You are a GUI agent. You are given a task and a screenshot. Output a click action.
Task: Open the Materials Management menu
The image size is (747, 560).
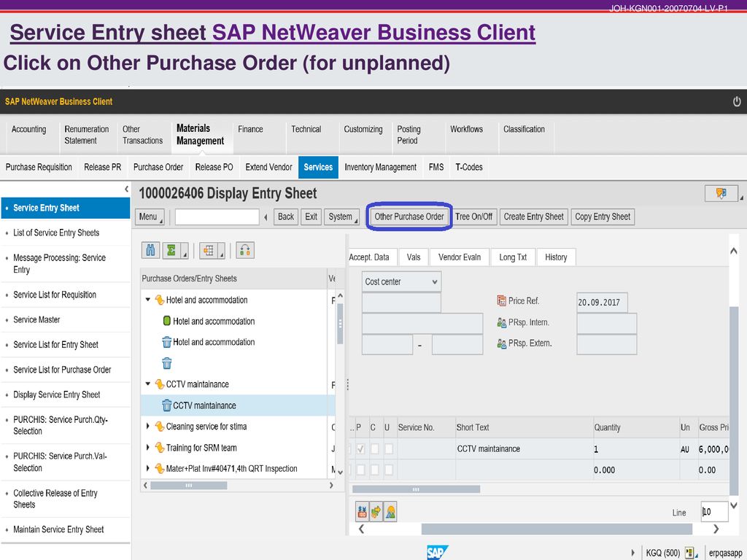point(200,135)
